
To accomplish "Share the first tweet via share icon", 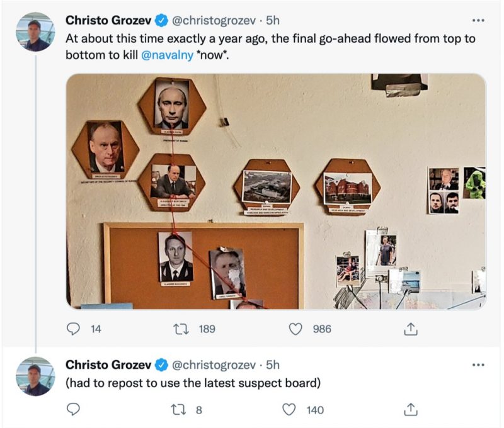I will coord(410,329).
